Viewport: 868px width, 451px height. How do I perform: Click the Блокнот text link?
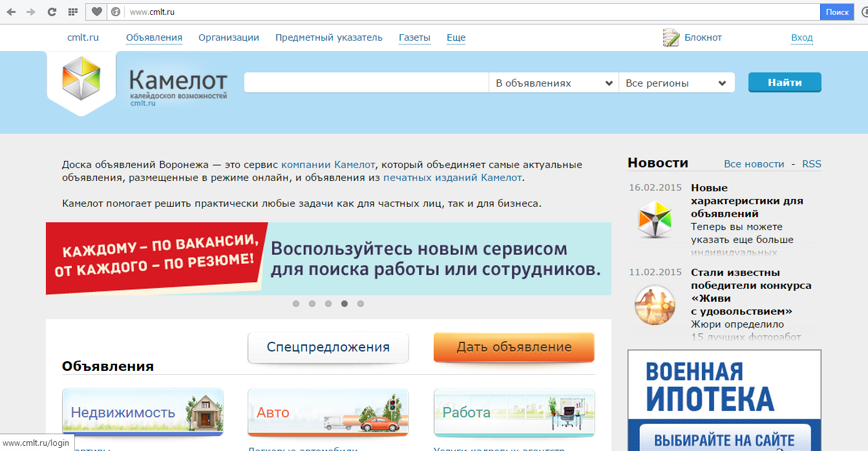point(703,37)
